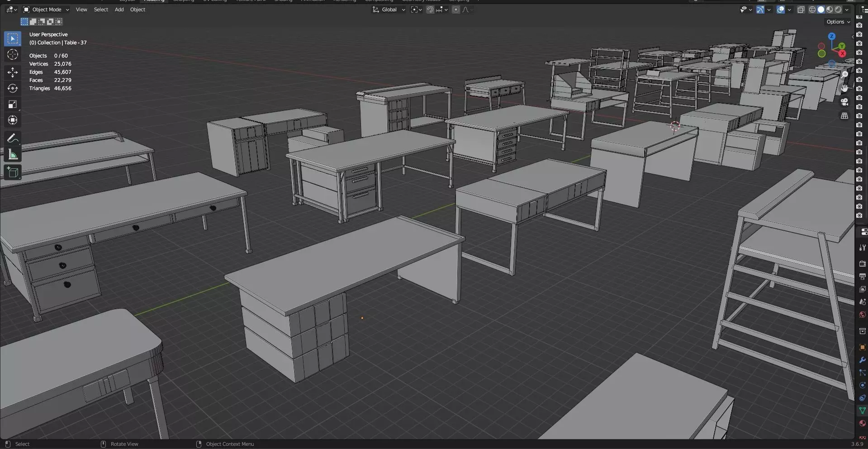
Task: Select the Select Box tool
Action: [x=13, y=39]
